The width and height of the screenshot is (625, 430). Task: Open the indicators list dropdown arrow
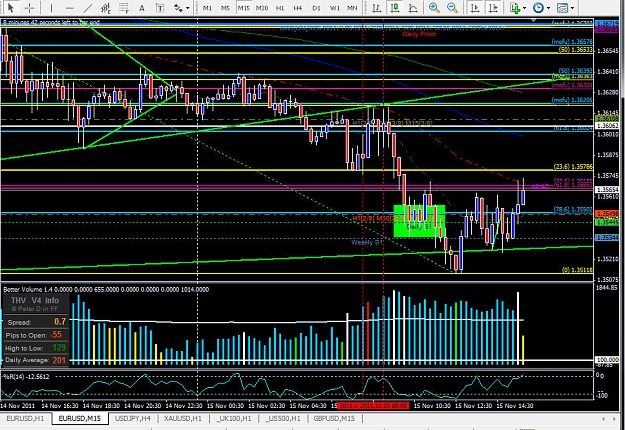[x=524, y=8]
